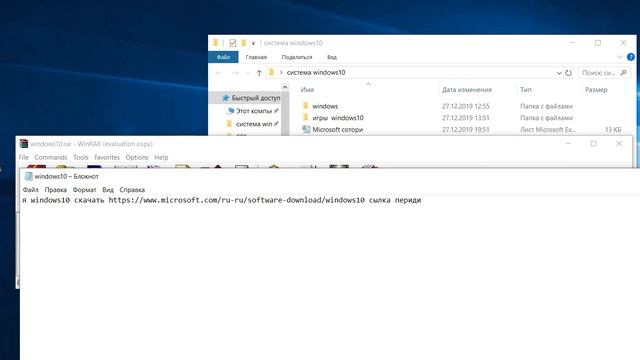Open the WinRAR Help menu
The image size is (640, 360).
[161, 157]
